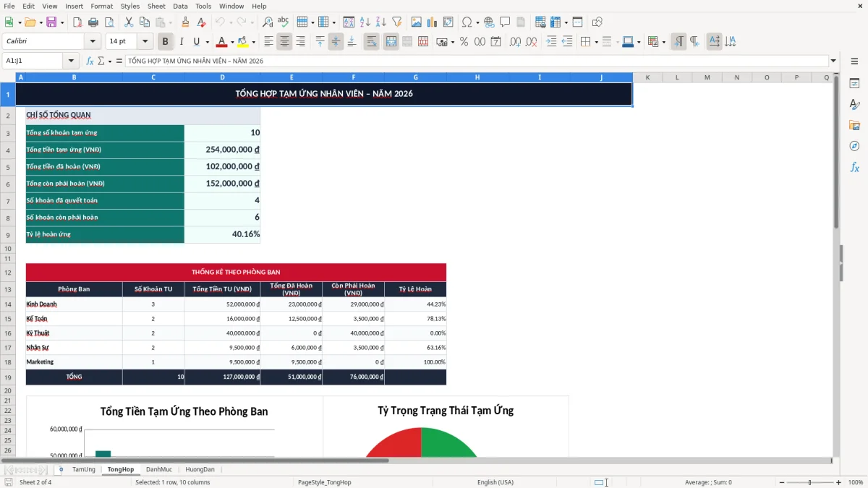Open background color dropdown arrow
The height and width of the screenshot is (488, 868).
253,42
